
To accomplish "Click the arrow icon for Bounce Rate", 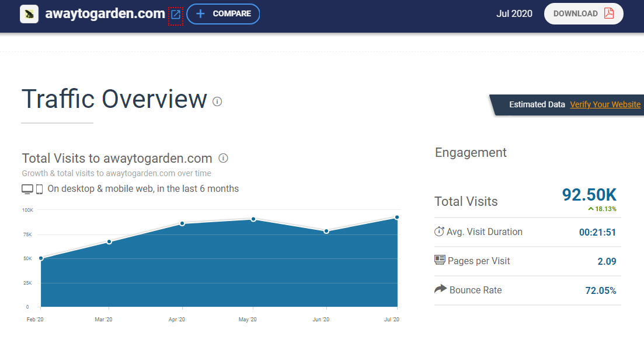I will point(440,289).
